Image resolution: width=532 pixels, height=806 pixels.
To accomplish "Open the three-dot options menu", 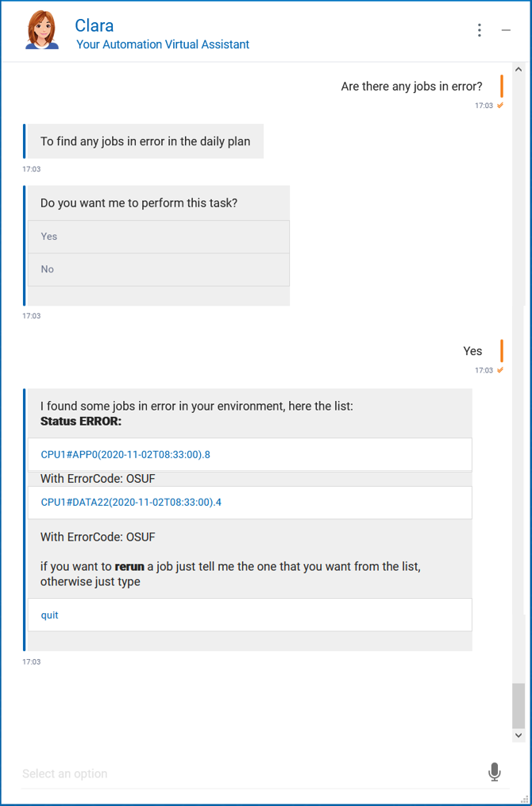I will (480, 30).
